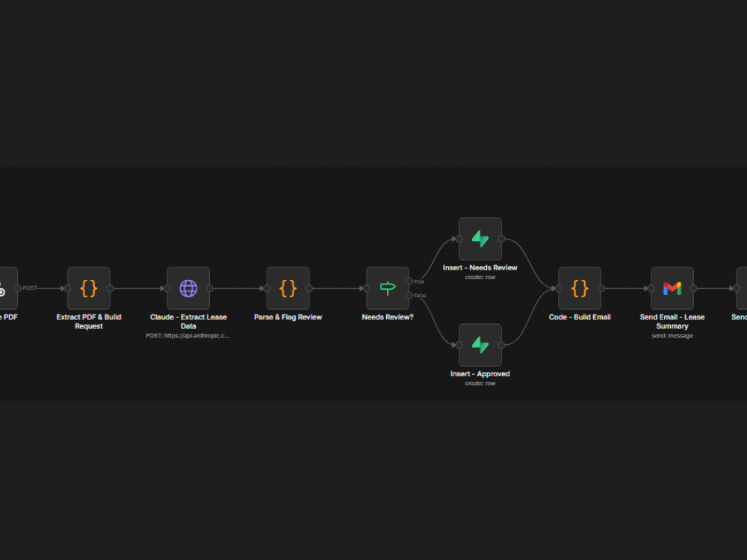Click the "Insert - Approved" label
The height and width of the screenshot is (560, 747).
(x=480, y=374)
